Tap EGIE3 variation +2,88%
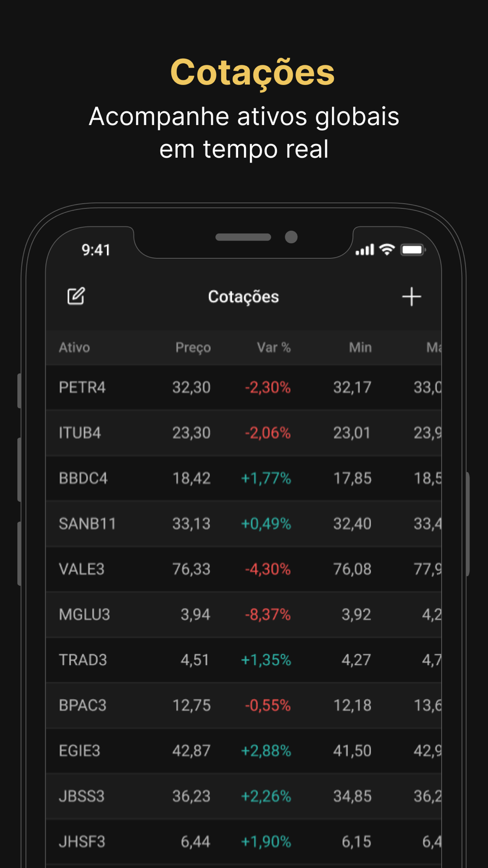The width and height of the screenshot is (488, 868). [x=266, y=751]
